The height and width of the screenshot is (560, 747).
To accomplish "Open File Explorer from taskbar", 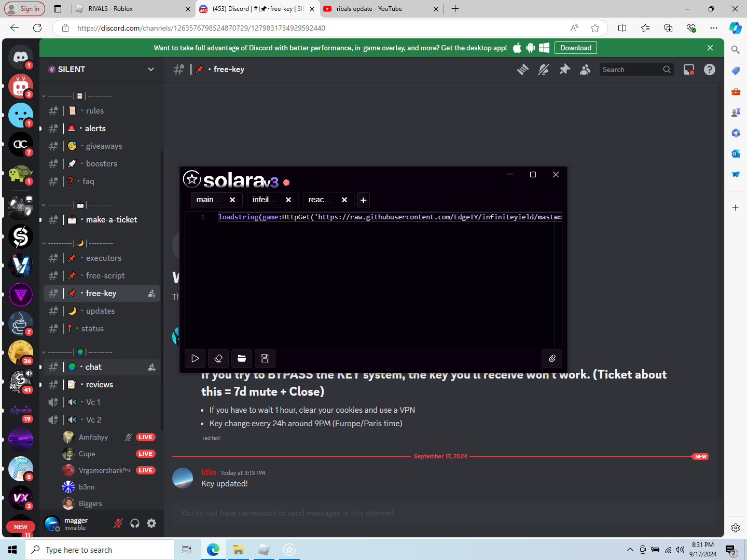I will pos(238,550).
